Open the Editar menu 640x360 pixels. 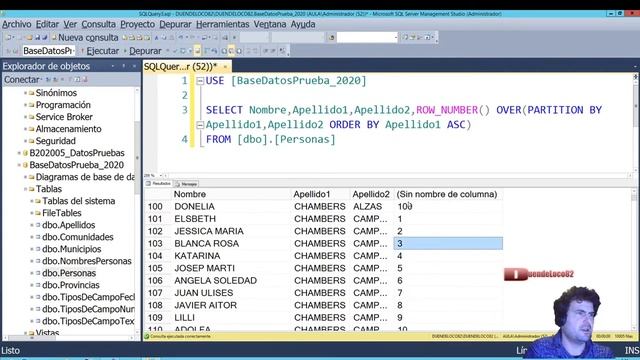(47, 24)
